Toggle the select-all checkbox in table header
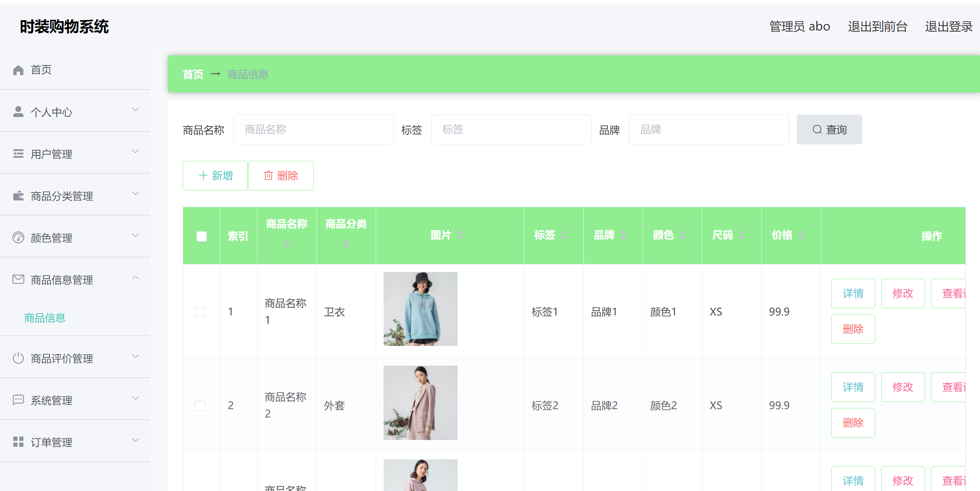 click(x=201, y=236)
